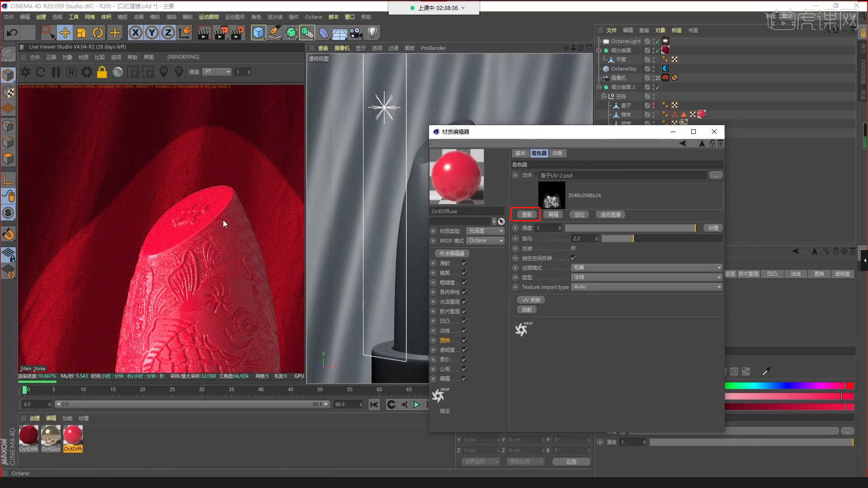This screenshot has height=488, width=868.
Task: Click 适合图像 button
Action: point(610,215)
